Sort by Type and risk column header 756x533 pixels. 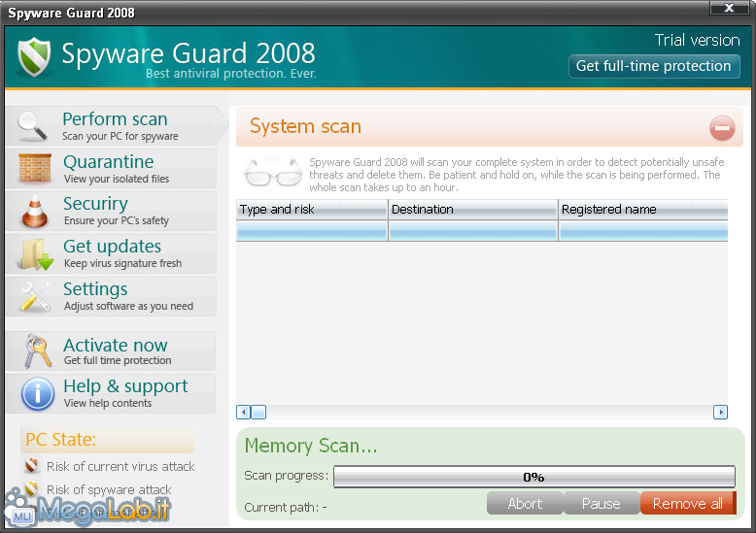point(312,209)
